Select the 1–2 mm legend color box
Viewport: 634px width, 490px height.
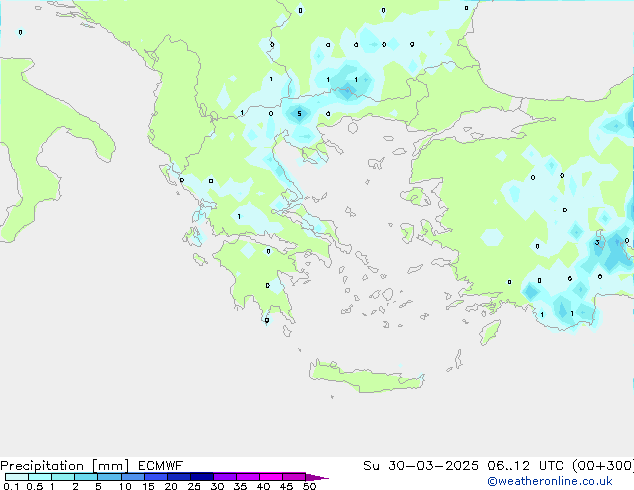[x=63, y=477]
